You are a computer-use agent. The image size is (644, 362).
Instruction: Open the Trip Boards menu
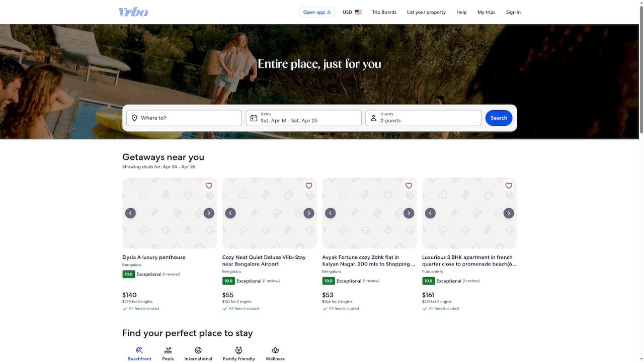click(384, 12)
